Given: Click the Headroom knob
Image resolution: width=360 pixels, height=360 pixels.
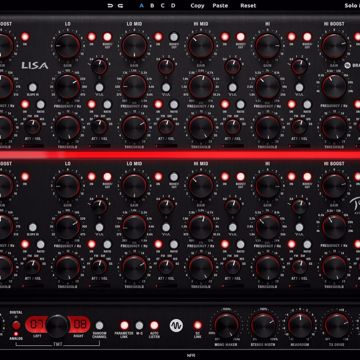Looking at the screenshot, I should point(300,325).
